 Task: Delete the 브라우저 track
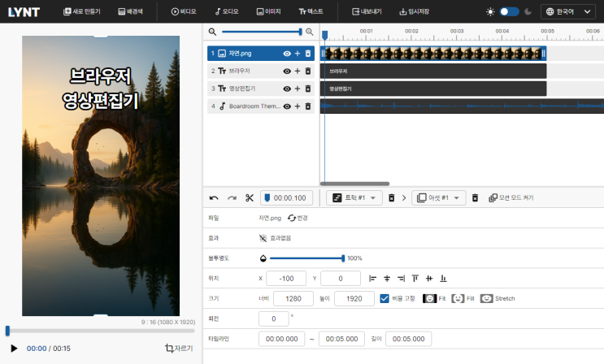coord(308,71)
